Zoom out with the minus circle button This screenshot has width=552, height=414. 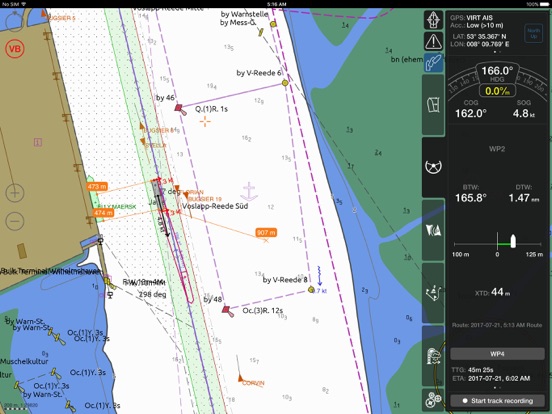(15, 221)
